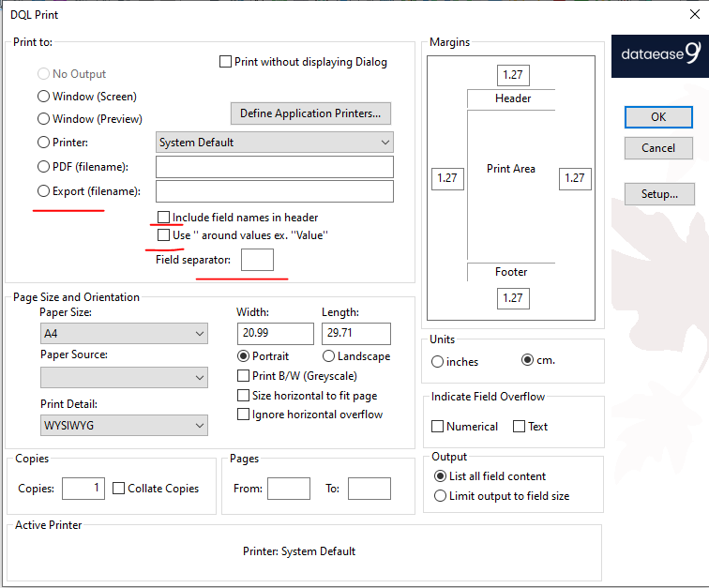Open the System Default printer dropdown
The height and width of the screenshot is (588, 709).
275,143
